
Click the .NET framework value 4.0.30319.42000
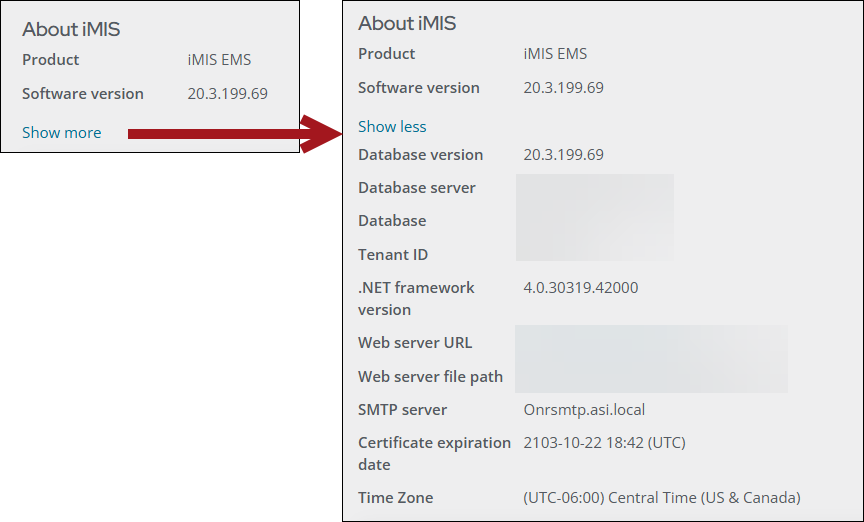coord(581,287)
